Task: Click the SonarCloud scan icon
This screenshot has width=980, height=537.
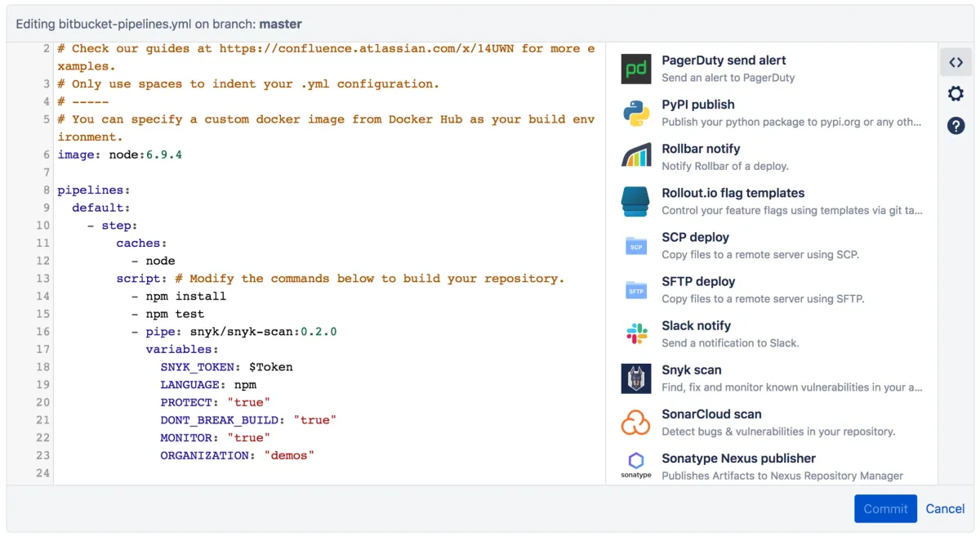Action: pos(636,423)
